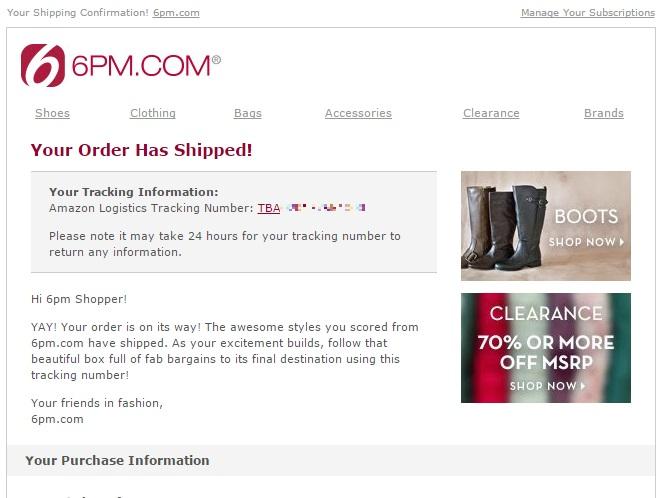The image size is (658, 498).
Task: Click the Your Order Has Shipped heading
Action: [141, 150]
